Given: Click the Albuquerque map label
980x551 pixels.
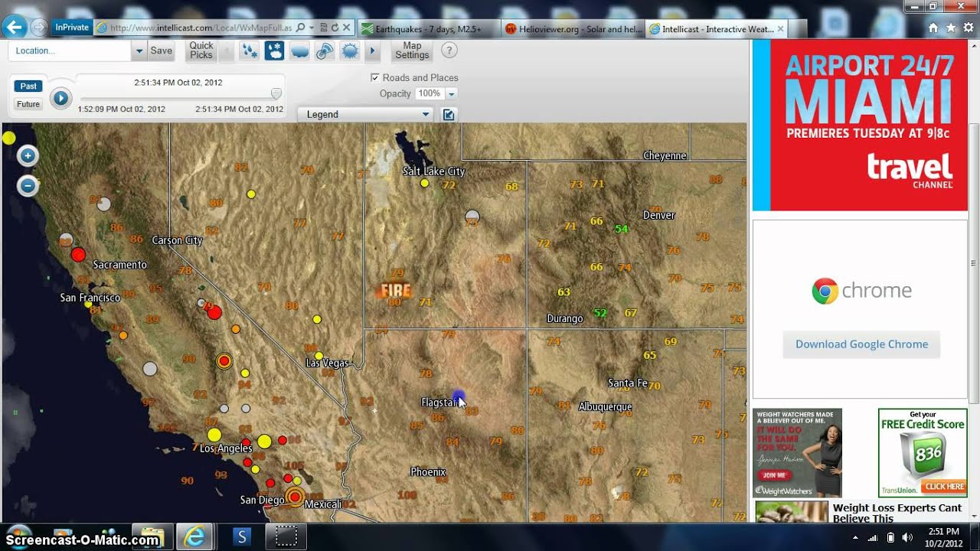Looking at the screenshot, I should (605, 406).
